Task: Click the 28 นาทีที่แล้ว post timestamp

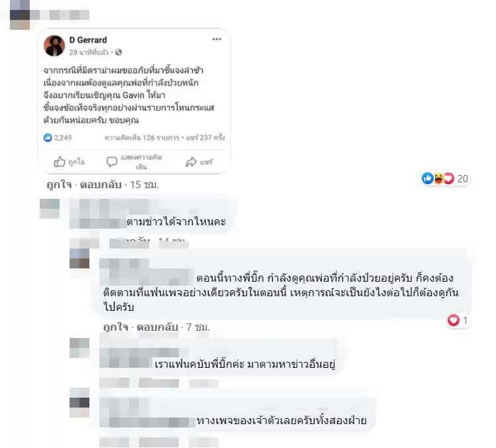Action: coord(89,52)
